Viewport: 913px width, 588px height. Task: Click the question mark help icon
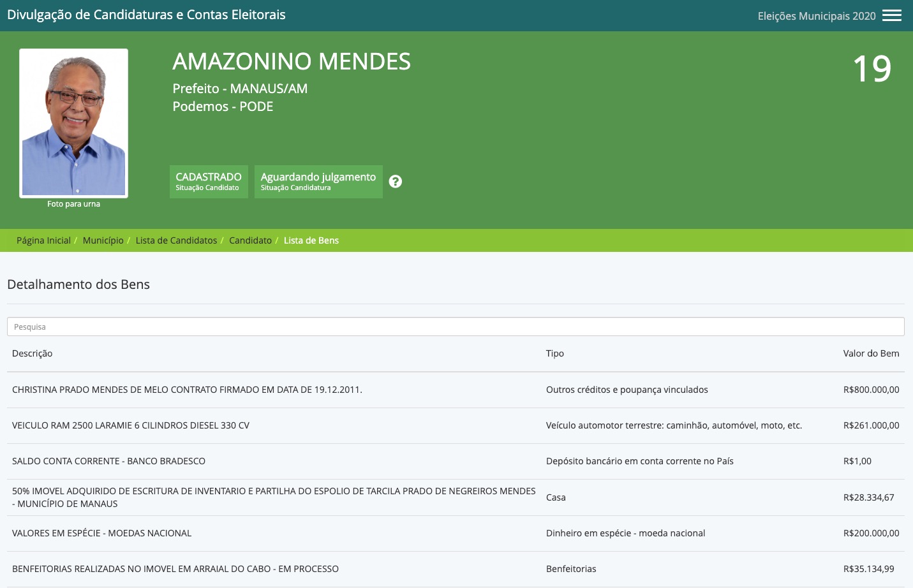396,182
